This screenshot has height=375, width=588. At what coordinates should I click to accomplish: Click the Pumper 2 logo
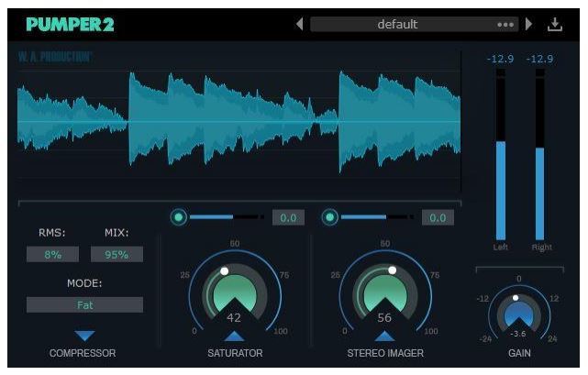(70, 25)
